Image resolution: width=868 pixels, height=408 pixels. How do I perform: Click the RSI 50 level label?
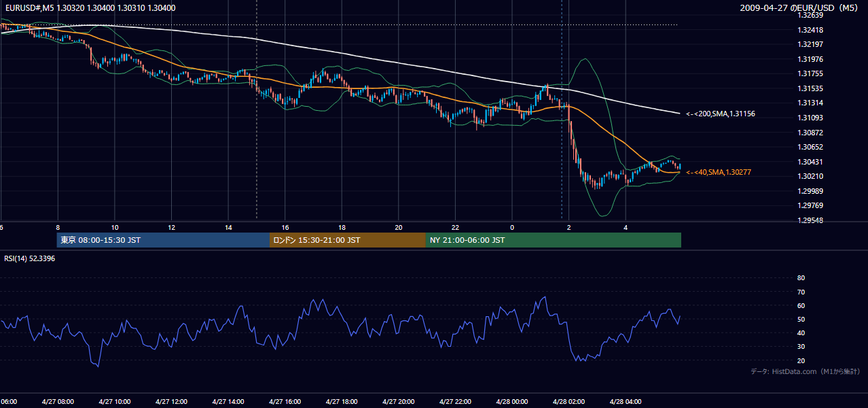(x=801, y=319)
